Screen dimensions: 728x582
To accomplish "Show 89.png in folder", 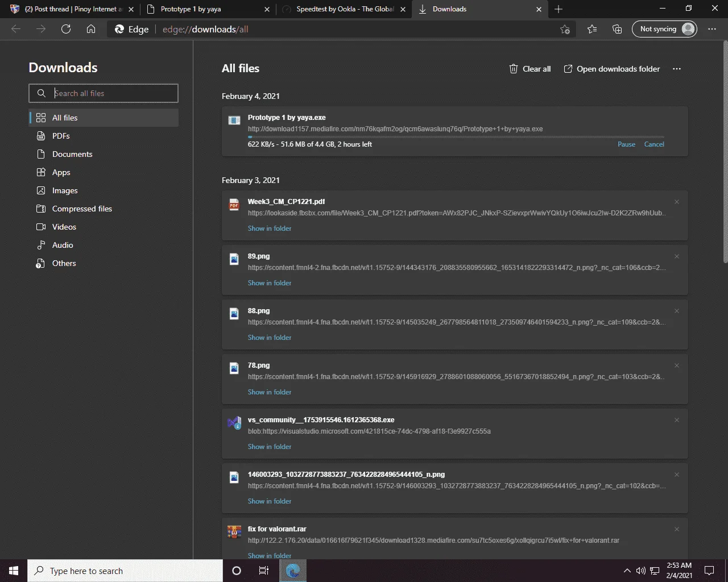I will (x=270, y=283).
